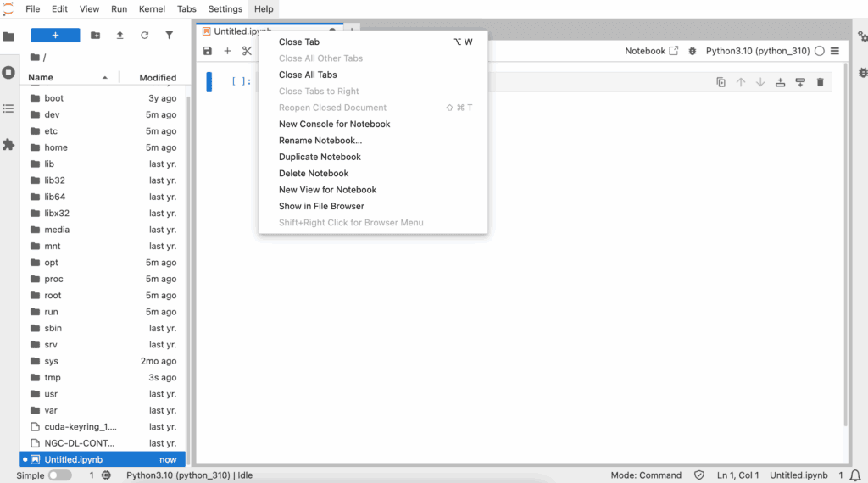Move the cell down with arrow icon
This screenshot has width=868, height=483.
760,82
